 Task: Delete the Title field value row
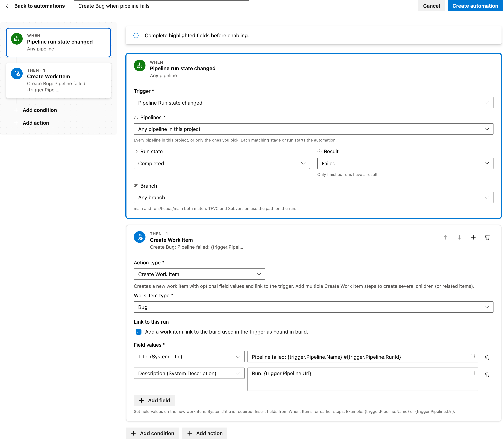pos(487,358)
